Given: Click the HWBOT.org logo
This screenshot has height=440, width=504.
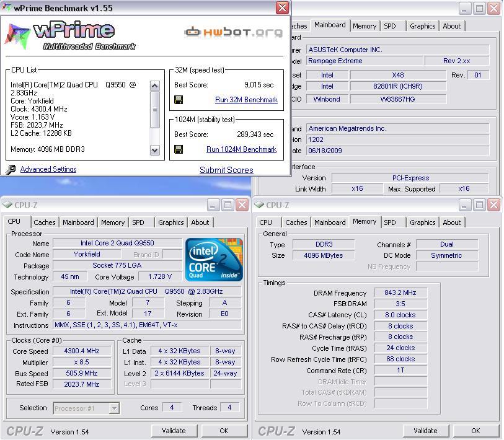Looking at the screenshot, I should click(x=233, y=32).
